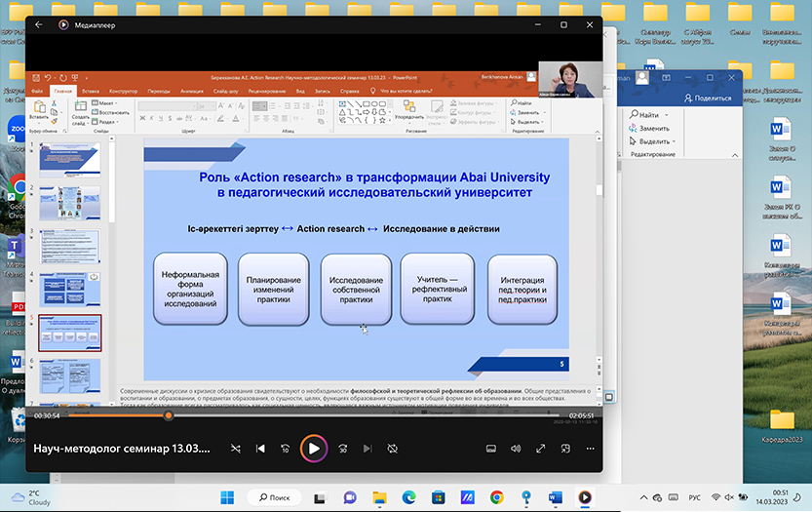812x512 pixels.
Task: Click the video seek bar position handle
Action: [x=169, y=415]
